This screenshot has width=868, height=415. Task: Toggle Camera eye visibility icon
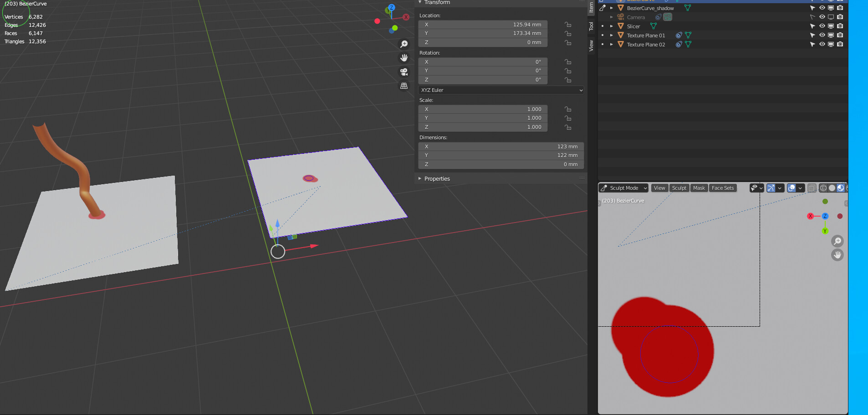822,17
